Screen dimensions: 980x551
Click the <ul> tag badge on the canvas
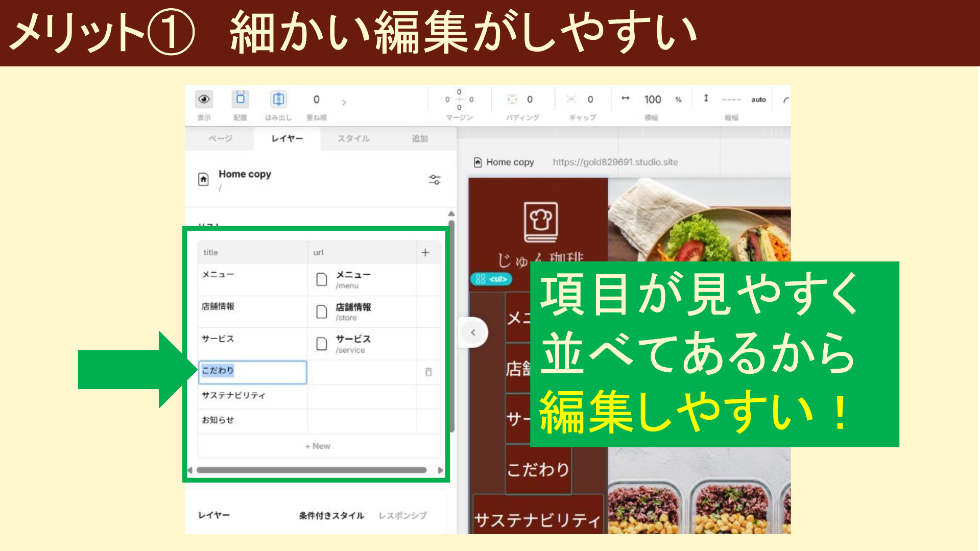(x=491, y=279)
